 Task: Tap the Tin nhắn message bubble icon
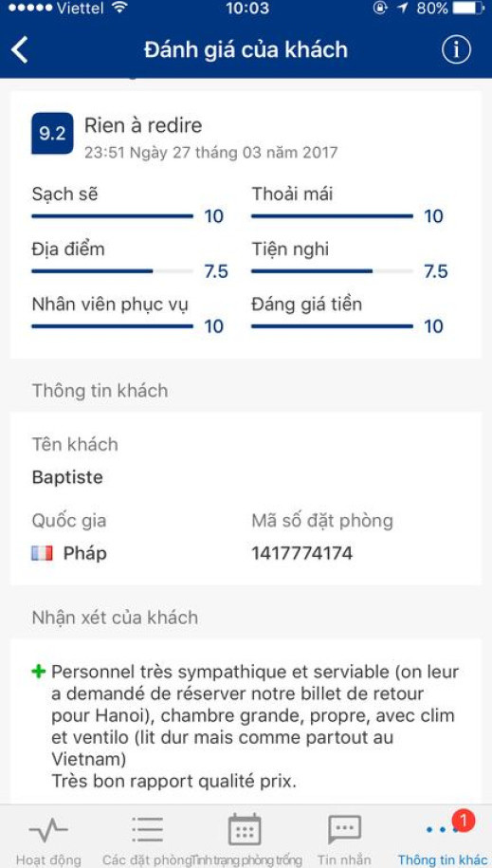[x=344, y=829]
